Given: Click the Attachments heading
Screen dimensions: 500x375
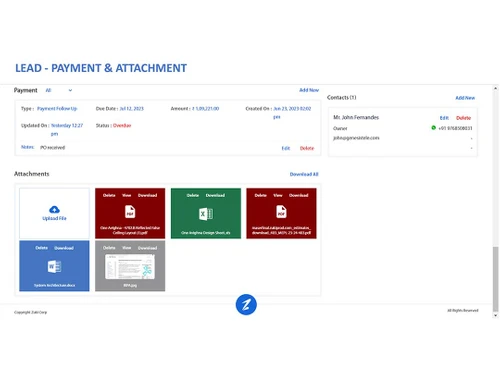Looking at the screenshot, I should click(32, 174).
